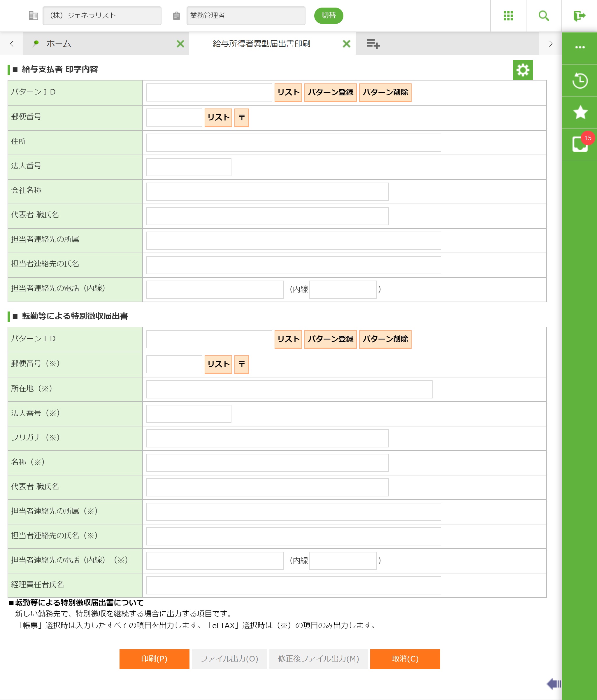Open リスト for first パターンID
Viewport: 597px width, 700px height.
point(288,92)
